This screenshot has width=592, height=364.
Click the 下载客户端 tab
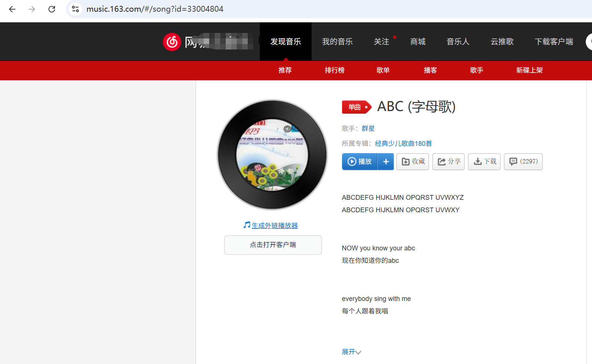(x=554, y=42)
